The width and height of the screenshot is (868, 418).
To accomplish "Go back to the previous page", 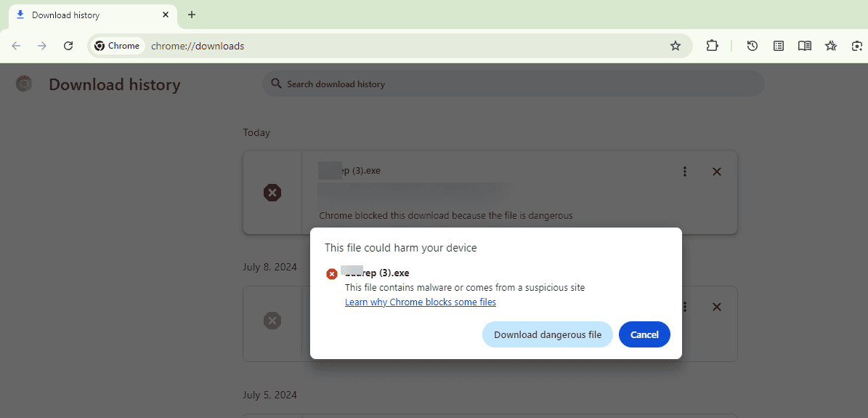I will (16, 46).
